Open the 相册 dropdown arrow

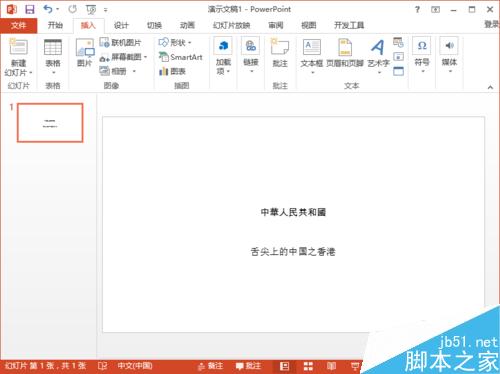pos(134,71)
